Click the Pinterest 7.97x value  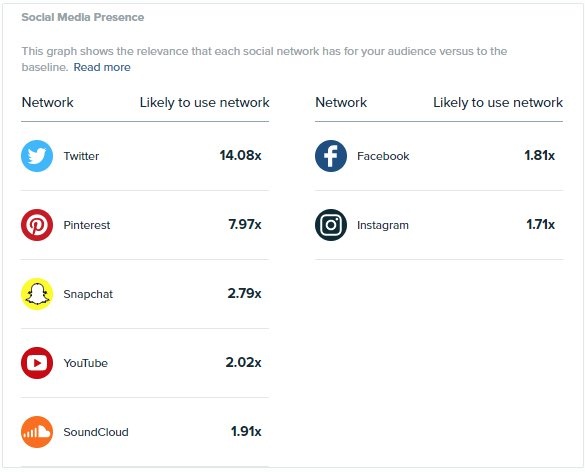point(245,224)
